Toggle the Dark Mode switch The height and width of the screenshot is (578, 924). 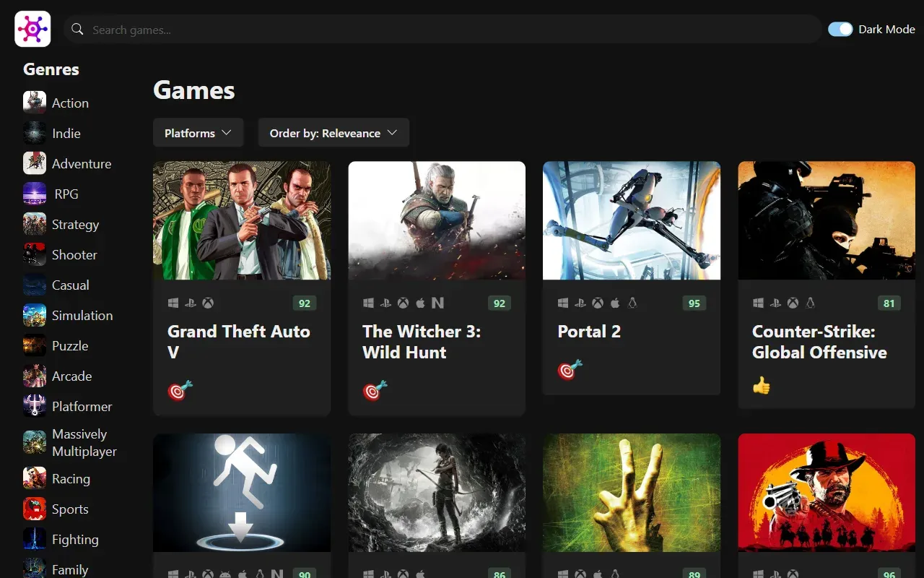point(840,29)
